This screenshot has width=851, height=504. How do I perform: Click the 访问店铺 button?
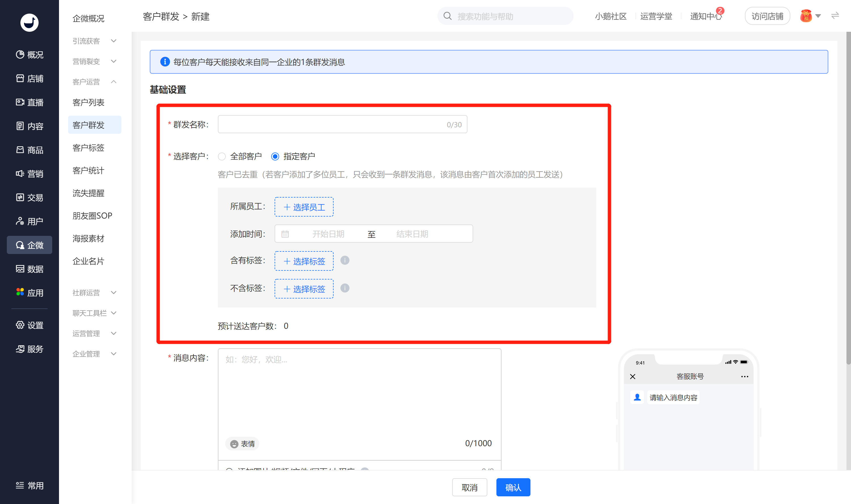(x=767, y=16)
